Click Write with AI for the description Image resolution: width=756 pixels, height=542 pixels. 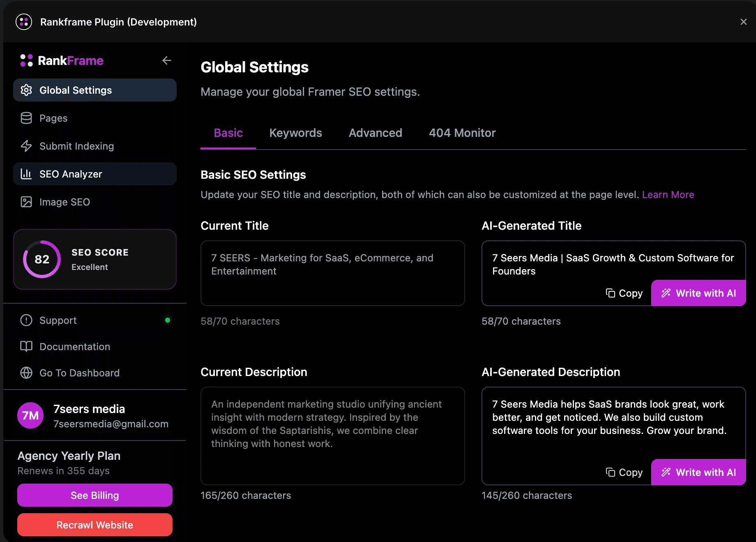tap(698, 472)
